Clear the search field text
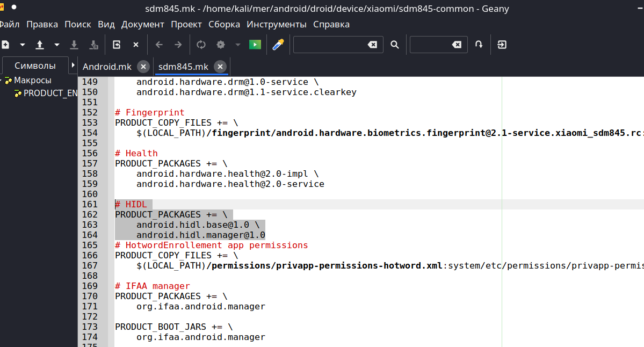644x347 pixels. pos(373,45)
